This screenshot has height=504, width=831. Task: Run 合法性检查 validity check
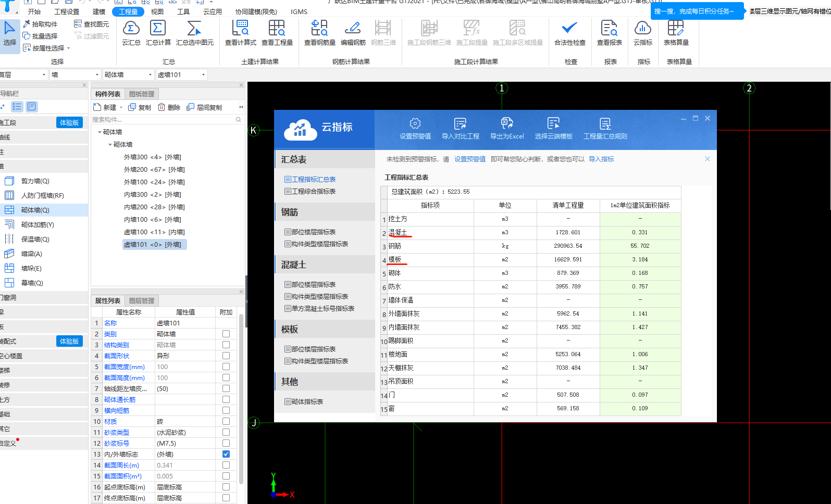tap(570, 33)
